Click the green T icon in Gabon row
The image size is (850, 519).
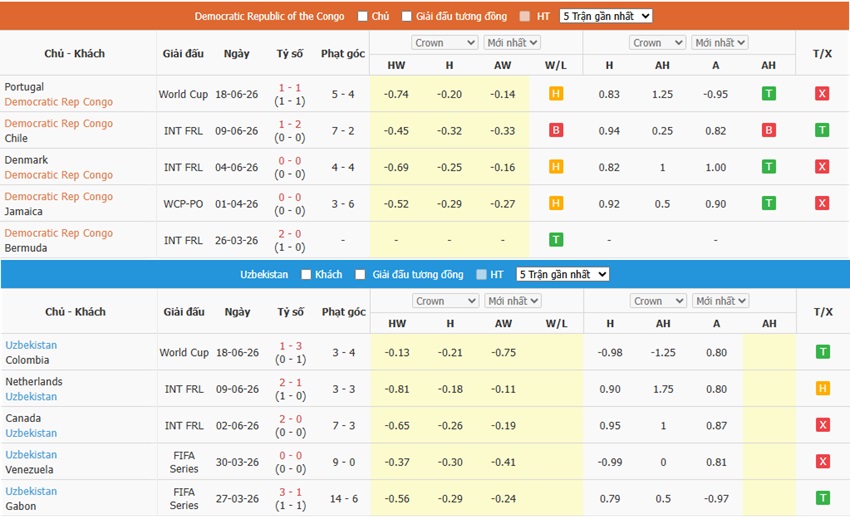(x=823, y=498)
